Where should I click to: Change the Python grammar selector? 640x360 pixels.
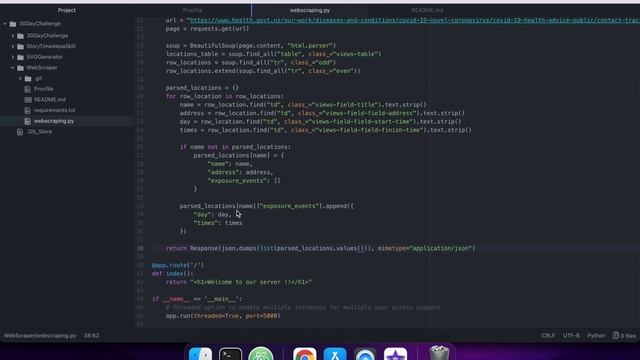(596, 336)
